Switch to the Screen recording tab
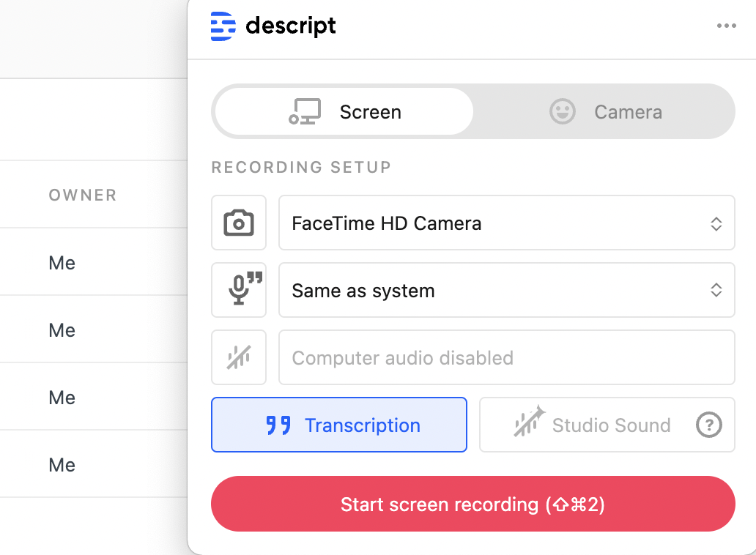Screen dimensions: 756x555 point(344,112)
